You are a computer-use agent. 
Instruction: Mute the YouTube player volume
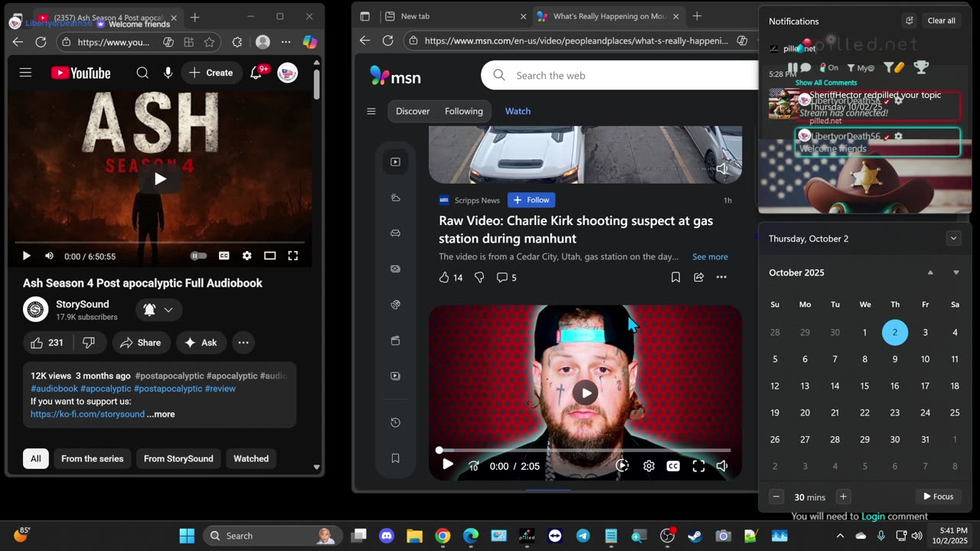click(x=49, y=256)
